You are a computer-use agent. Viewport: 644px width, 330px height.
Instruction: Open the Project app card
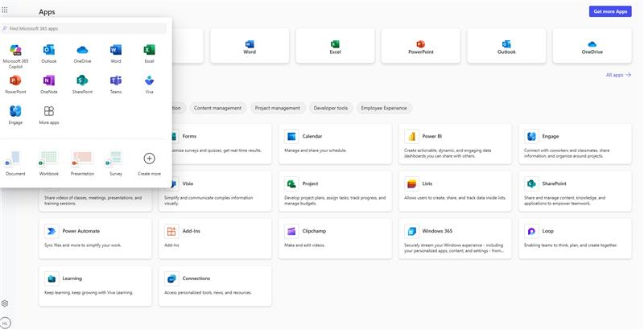pyautogui.click(x=335, y=192)
